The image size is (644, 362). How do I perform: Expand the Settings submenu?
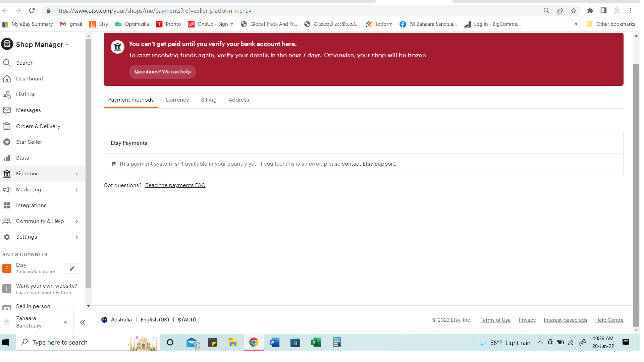coord(77,237)
